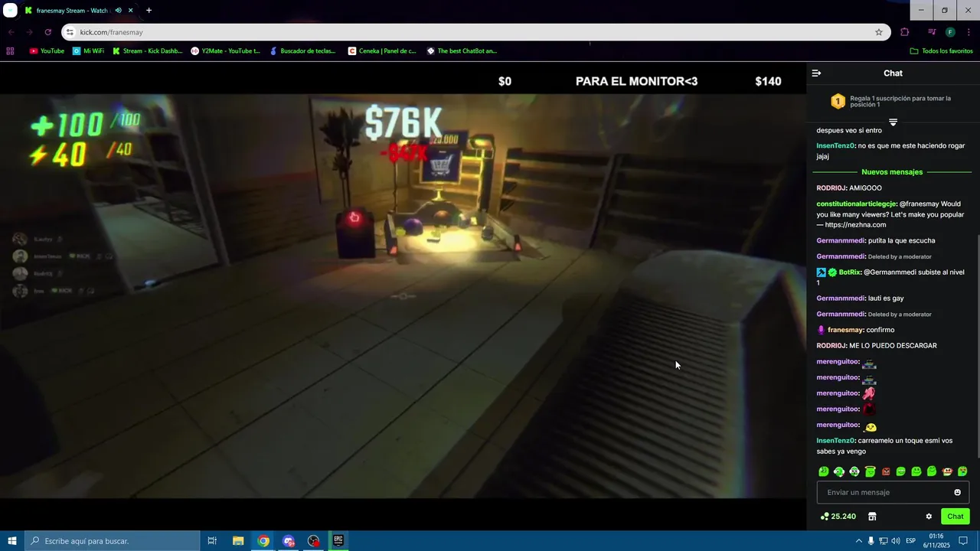Collapse the chat panel using the top-left icon
This screenshot has width=980, height=551.
[x=816, y=73]
